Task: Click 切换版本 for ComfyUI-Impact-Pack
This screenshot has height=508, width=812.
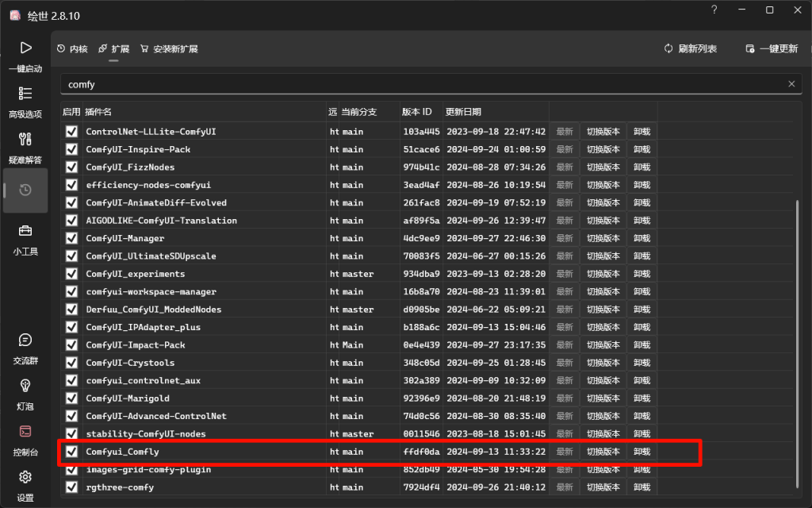Action: (x=603, y=345)
